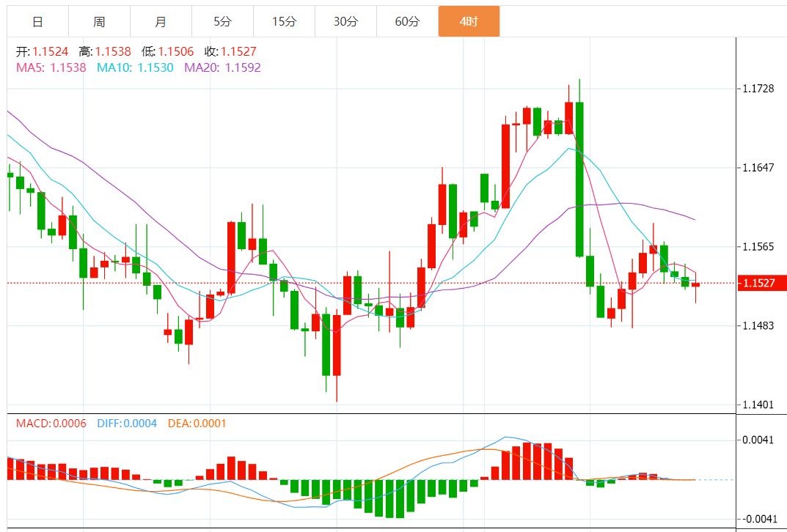Click the MA5 indicator legend label
Screen dimensions: 787x532
pos(51,67)
